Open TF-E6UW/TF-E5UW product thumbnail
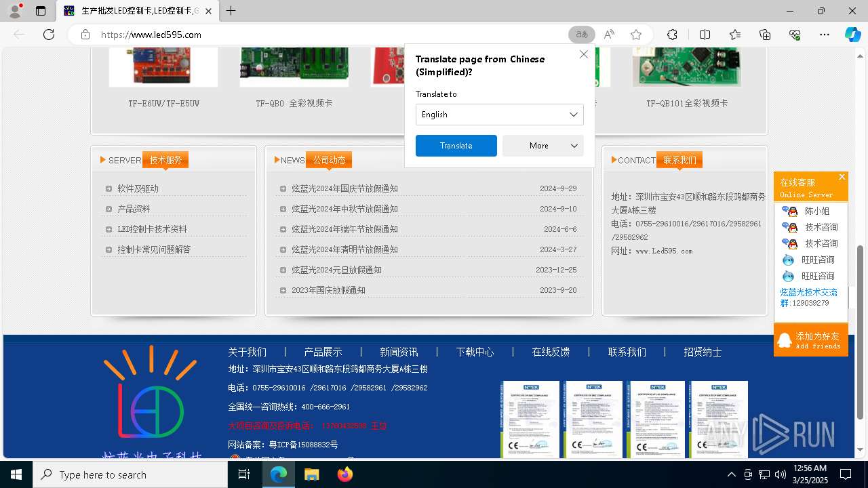868x488 pixels. [x=163, y=66]
